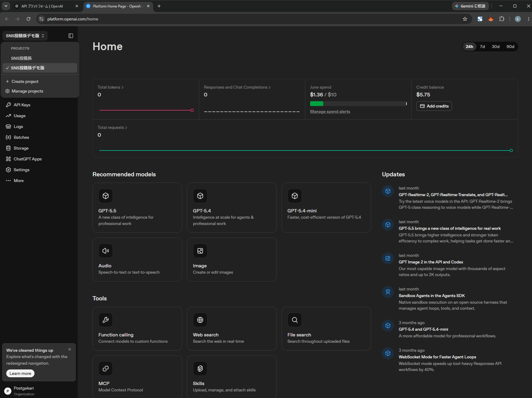Screen dimensions: 532x398
Task: Expand Total requests details
Action: coord(112,127)
